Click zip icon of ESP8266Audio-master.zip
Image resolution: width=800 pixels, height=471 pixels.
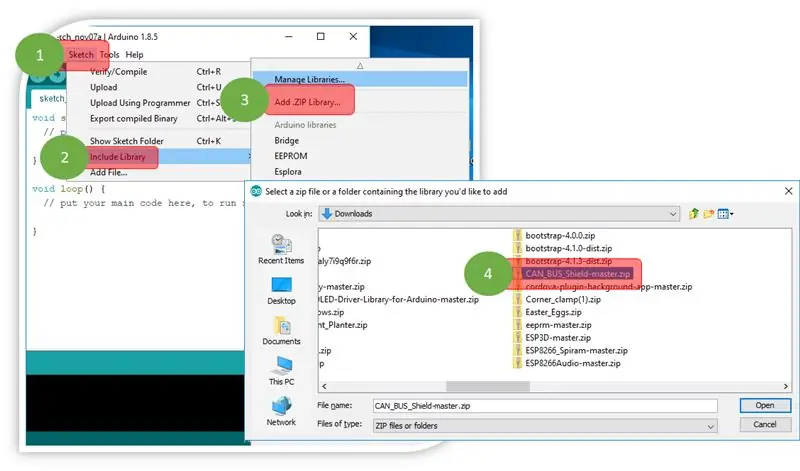pos(517,363)
